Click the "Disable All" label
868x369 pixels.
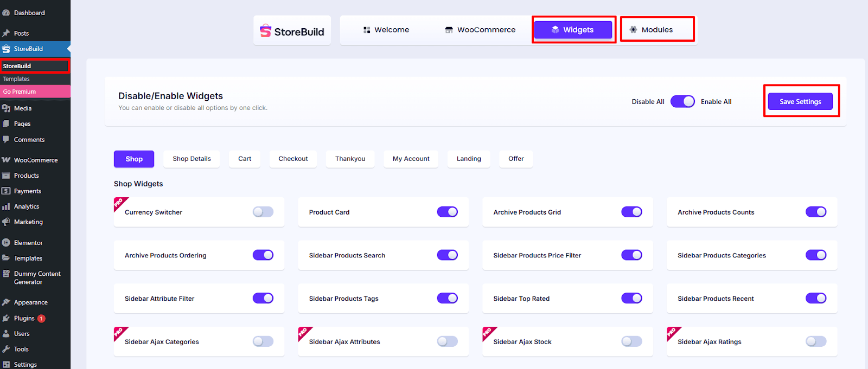tap(648, 102)
